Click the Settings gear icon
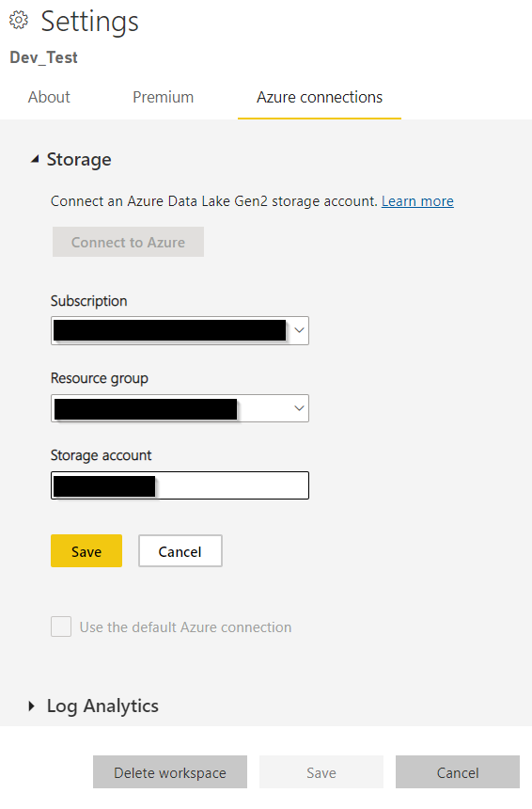 (x=19, y=20)
